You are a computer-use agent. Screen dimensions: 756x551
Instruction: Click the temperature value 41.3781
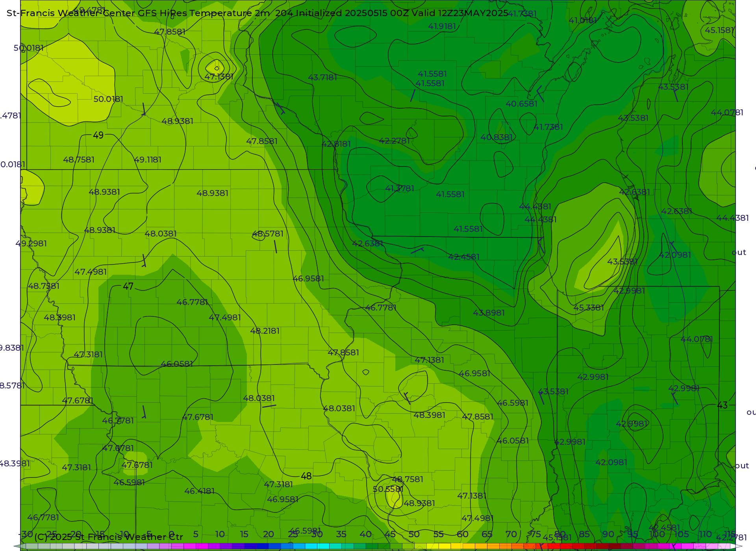click(x=400, y=189)
